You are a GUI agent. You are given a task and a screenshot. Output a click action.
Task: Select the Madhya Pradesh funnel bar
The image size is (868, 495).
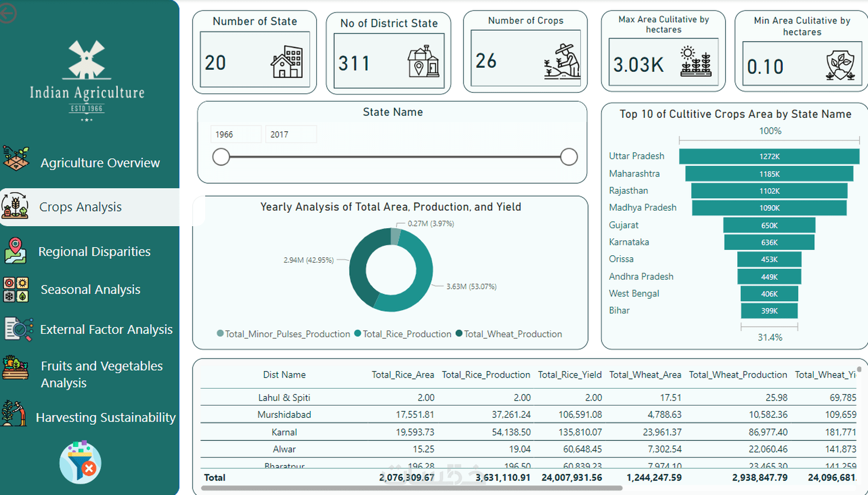769,208
